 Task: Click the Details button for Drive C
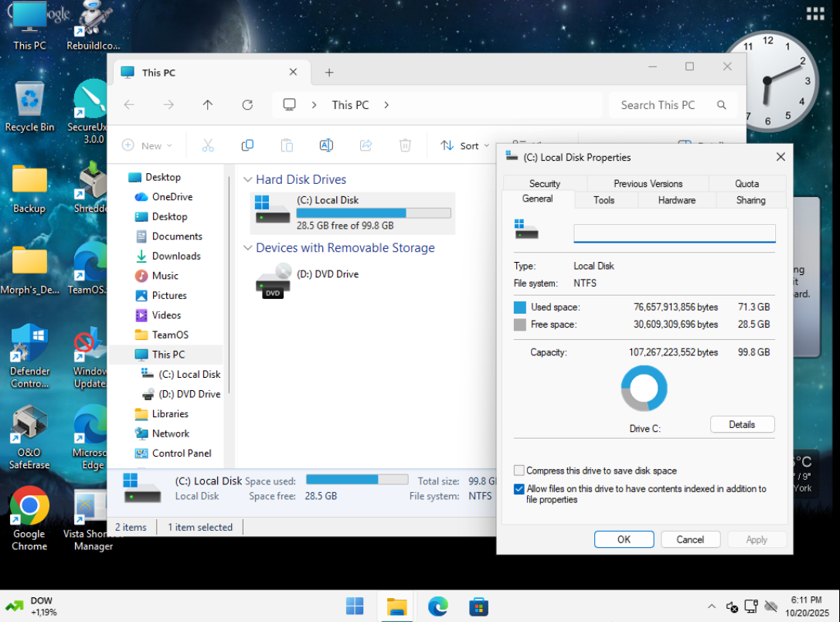point(742,424)
